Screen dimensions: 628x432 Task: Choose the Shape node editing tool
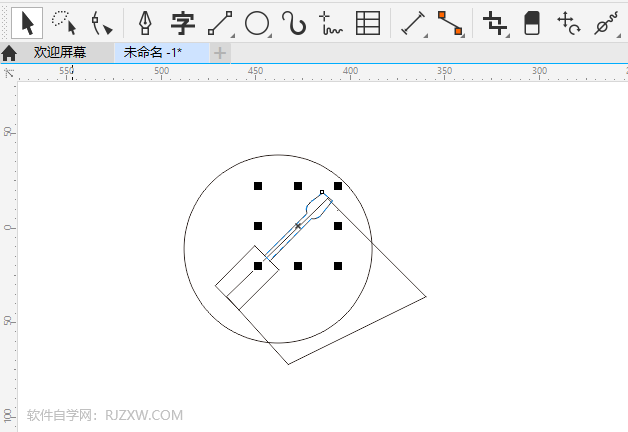[102, 23]
